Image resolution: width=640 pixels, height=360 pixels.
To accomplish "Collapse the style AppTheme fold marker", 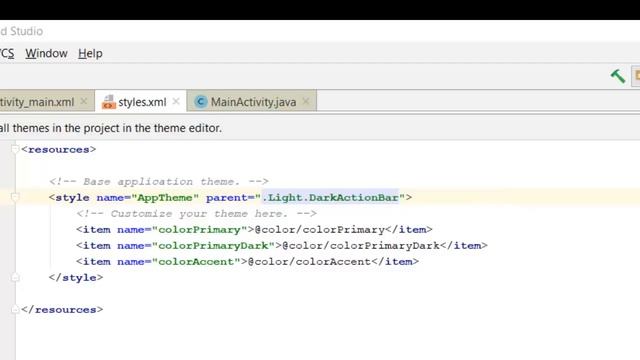I will click(x=15, y=198).
